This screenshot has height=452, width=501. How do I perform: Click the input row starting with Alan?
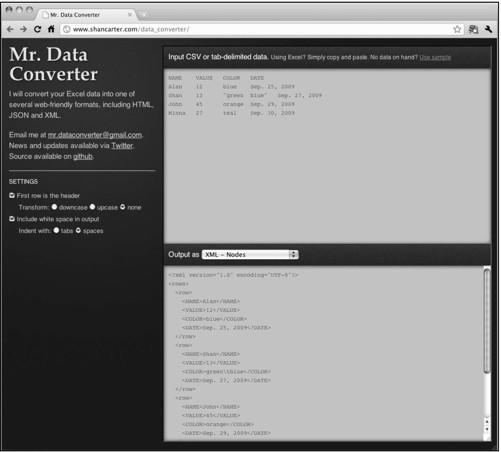click(x=231, y=87)
